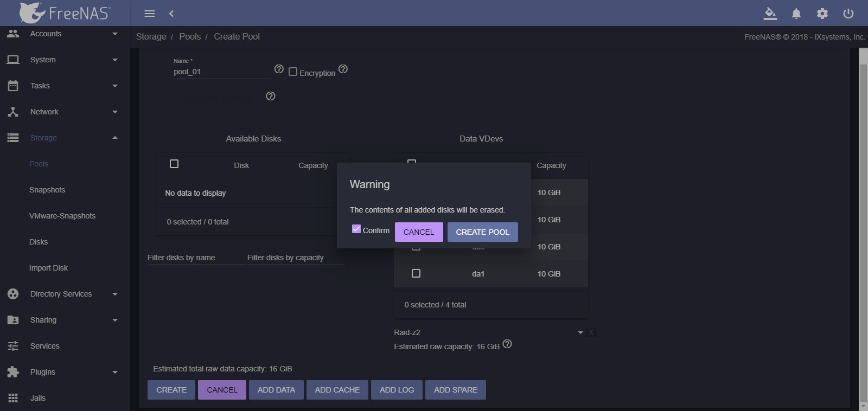The image size is (868, 411).
Task: Show help for Encryption option
Action: point(343,69)
